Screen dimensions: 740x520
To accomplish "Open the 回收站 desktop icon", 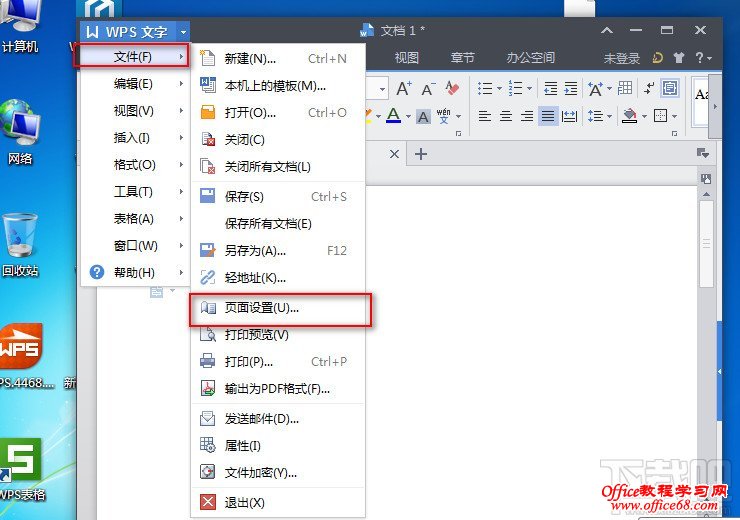I will 20,244.
